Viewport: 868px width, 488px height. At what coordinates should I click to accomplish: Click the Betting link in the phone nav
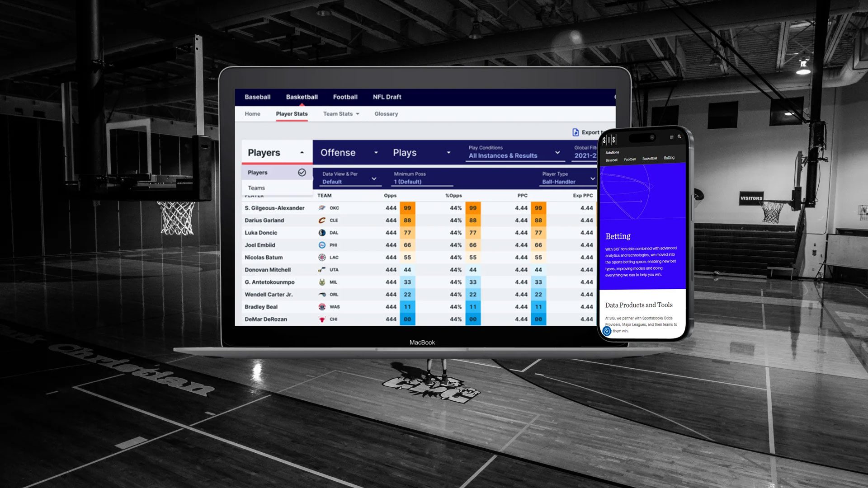(x=669, y=158)
